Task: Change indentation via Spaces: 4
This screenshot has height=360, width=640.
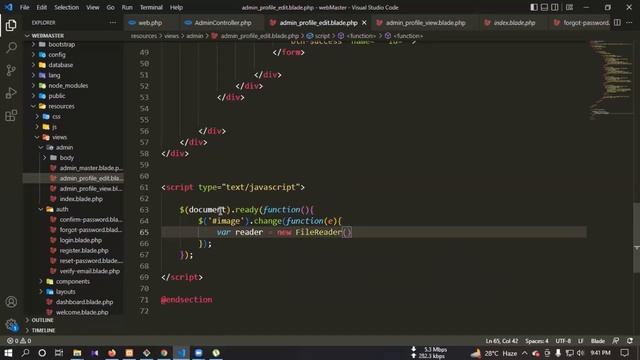Action: 537,341
